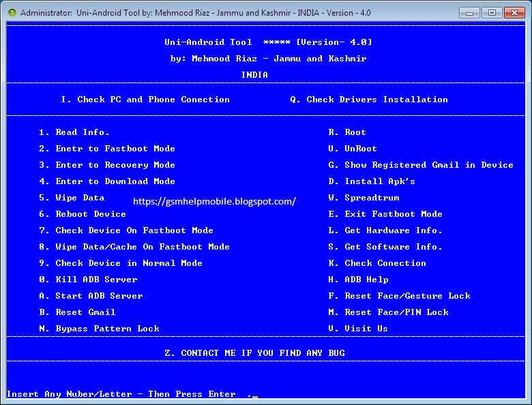Click the 'V. Visit Us' entry

point(358,329)
